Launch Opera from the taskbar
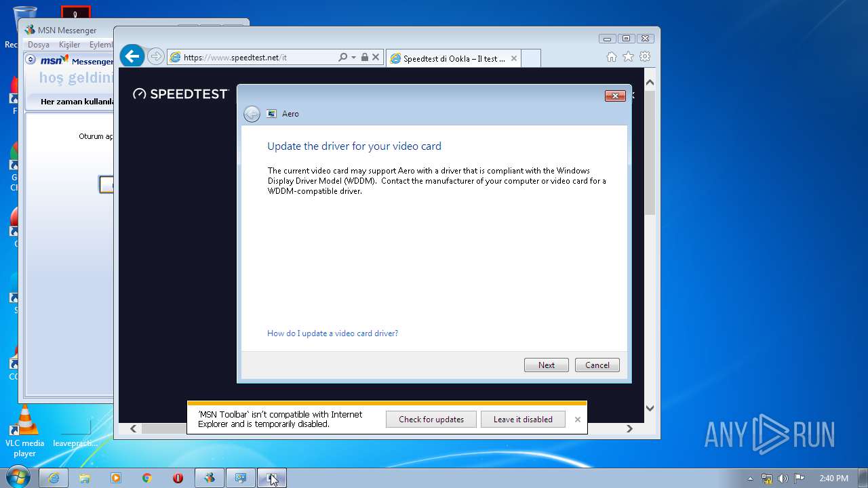The width and height of the screenshot is (868, 488). pyautogui.click(x=178, y=478)
